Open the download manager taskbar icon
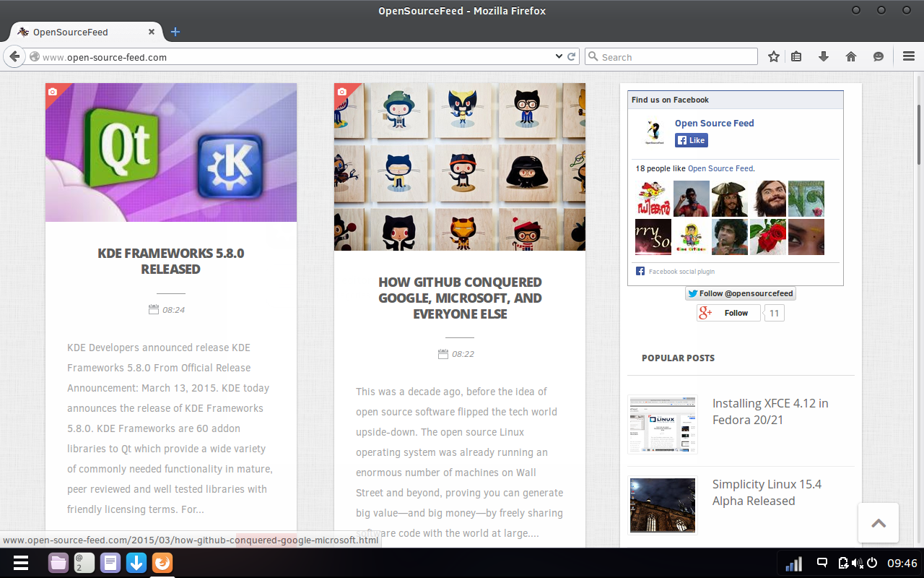Viewport: 924px width, 578px height. (x=136, y=563)
